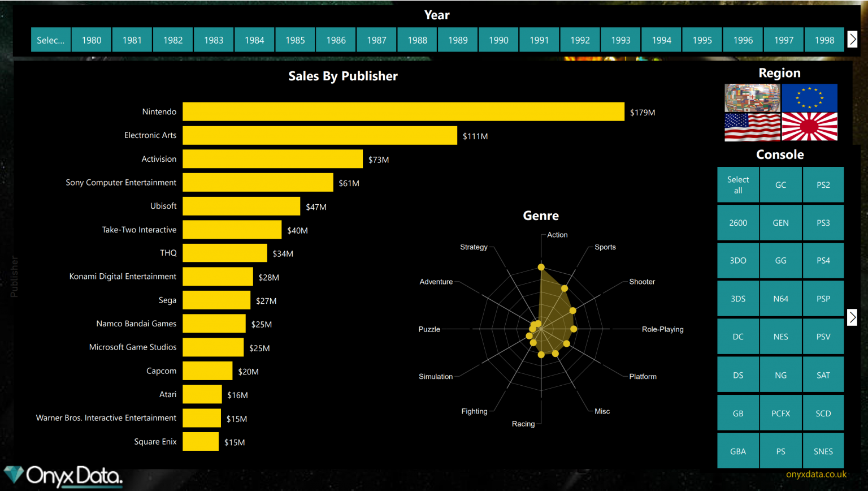Filter consoles by N64
This screenshot has width=868, height=491.
tap(780, 298)
